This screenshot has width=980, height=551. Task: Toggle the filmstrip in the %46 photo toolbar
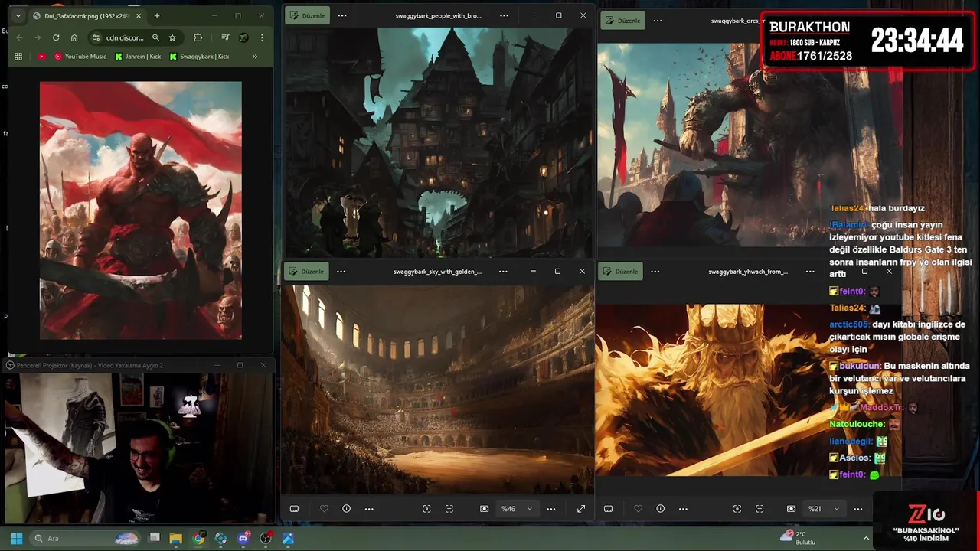tap(294, 509)
